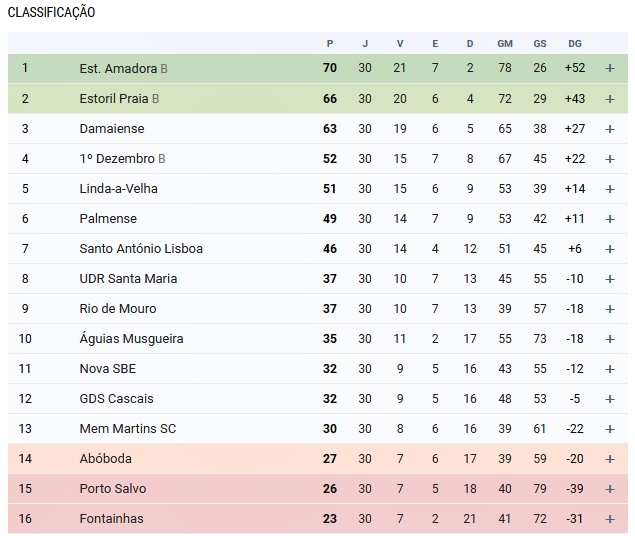Click the plus icon for Palmense
635x536 pixels.
pyautogui.click(x=610, y=219)
